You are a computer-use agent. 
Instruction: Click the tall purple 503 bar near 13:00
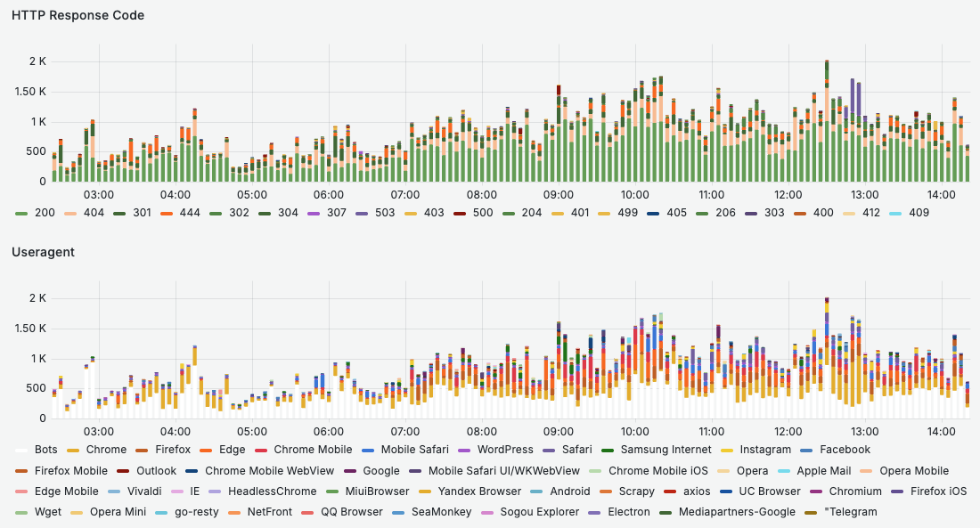(853, 98)
